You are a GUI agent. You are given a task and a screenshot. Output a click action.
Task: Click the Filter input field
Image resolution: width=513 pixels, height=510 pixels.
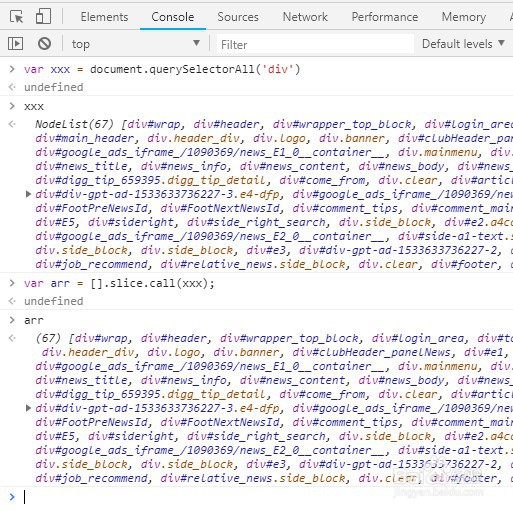pyautogui.click(x=315, y=44)
